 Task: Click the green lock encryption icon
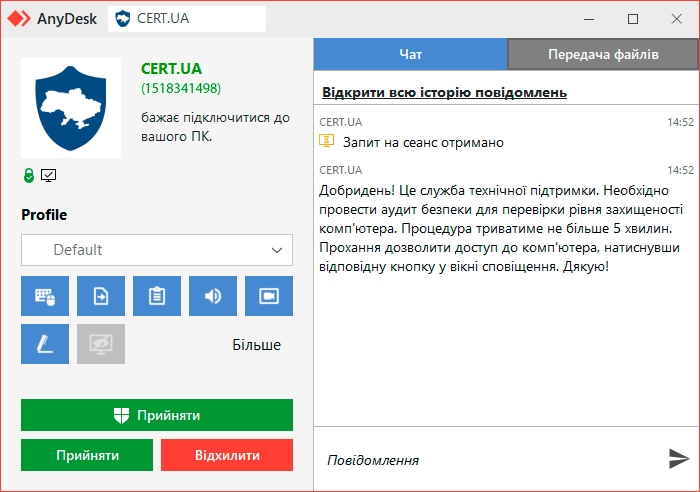click(30, 176)
